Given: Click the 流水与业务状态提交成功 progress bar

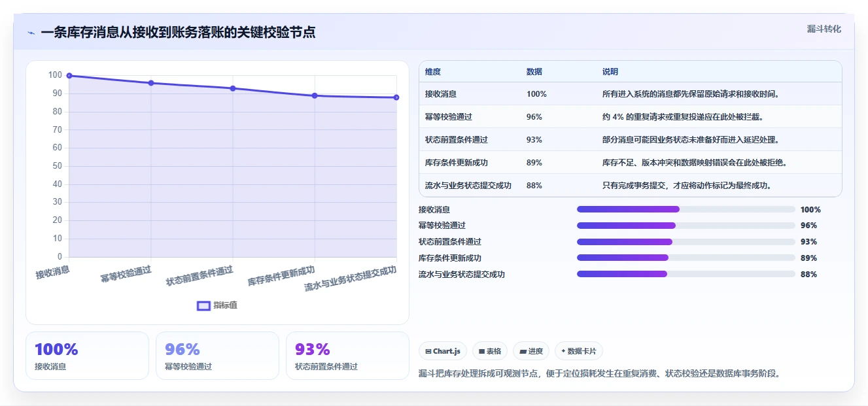Looking at the screenshot, I should 686,275.
